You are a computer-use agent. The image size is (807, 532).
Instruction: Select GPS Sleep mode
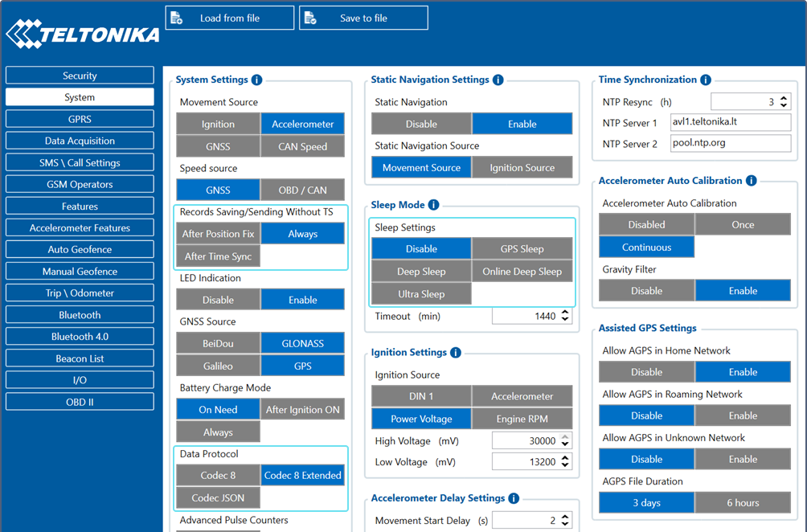coord(522,248)
